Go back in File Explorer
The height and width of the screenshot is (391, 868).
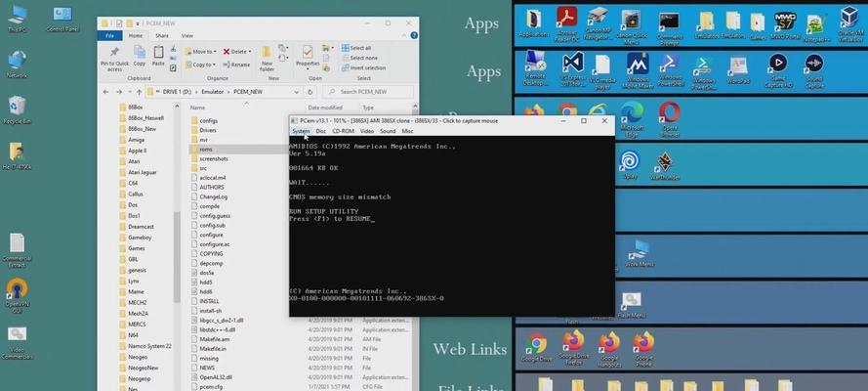pyautogui.click(x=105, y=92)
